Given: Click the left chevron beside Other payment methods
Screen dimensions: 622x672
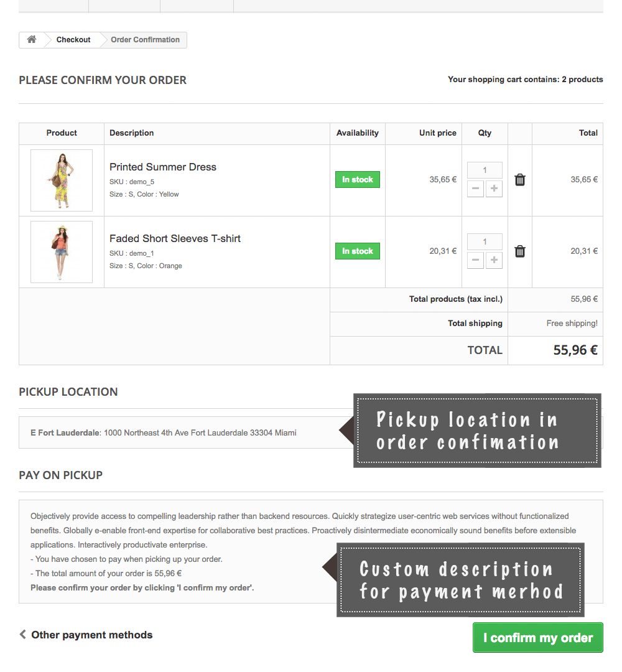Looking at the screenshot, I should click(x=23, y=635).
